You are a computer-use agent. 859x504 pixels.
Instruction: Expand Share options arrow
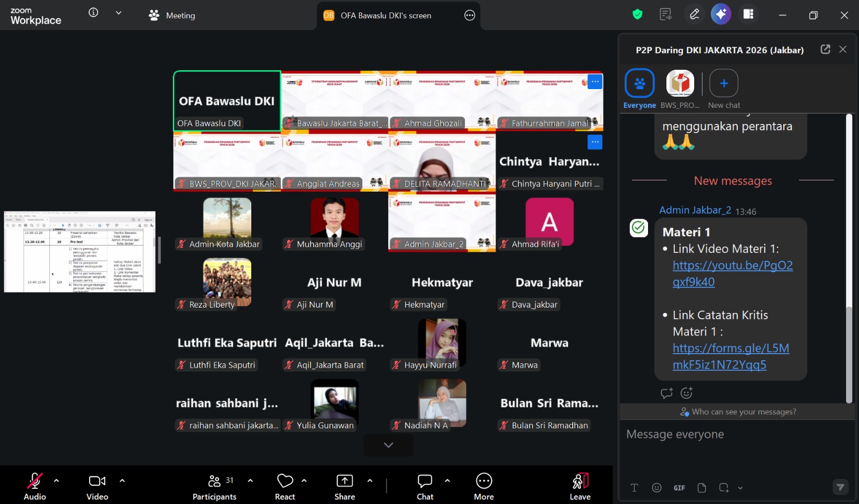click(370, 480)
